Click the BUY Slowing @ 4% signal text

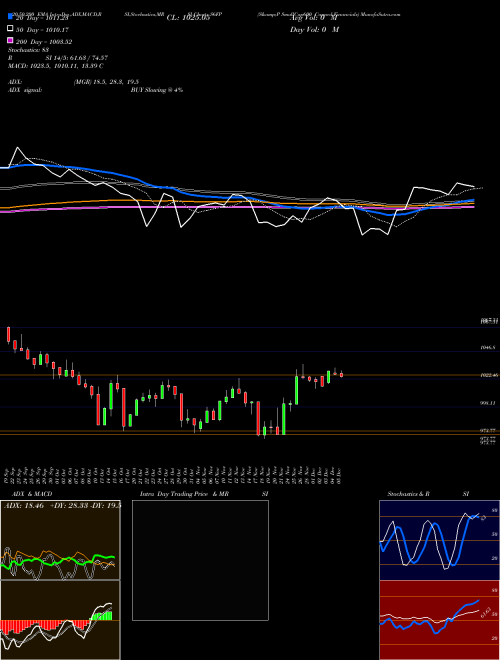157,90
